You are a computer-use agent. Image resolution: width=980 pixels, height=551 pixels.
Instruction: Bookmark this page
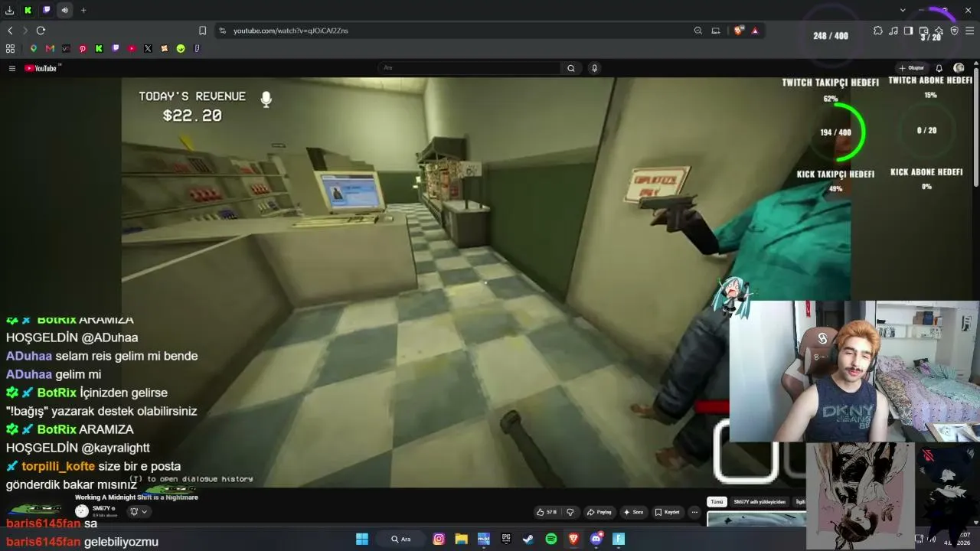click(202, 31)
